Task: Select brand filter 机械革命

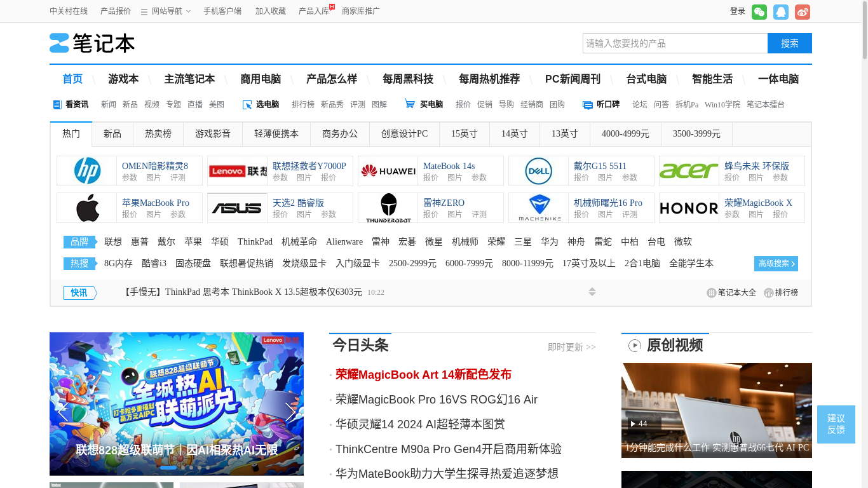Action: coord(299,242)
